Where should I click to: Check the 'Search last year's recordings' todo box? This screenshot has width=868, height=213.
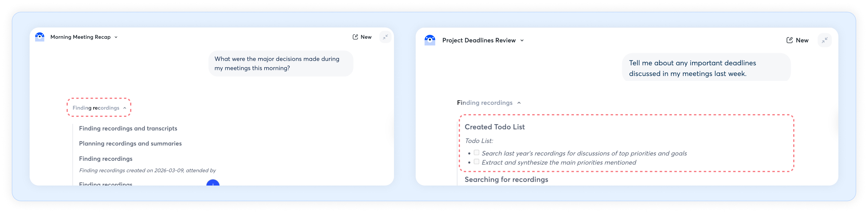476,153
